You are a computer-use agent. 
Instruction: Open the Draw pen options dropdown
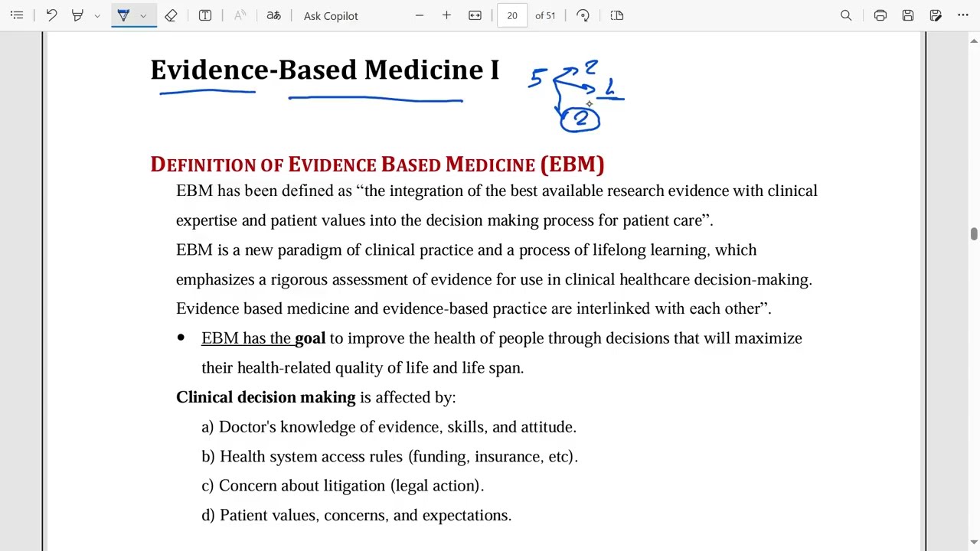tap(143, 15)
